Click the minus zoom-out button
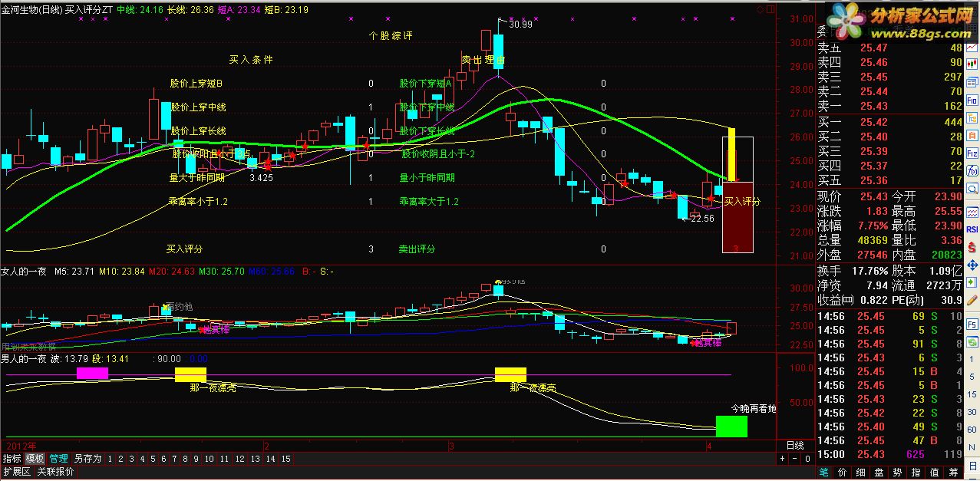Viewport: 980px width, 481px height. pos(795,459)
